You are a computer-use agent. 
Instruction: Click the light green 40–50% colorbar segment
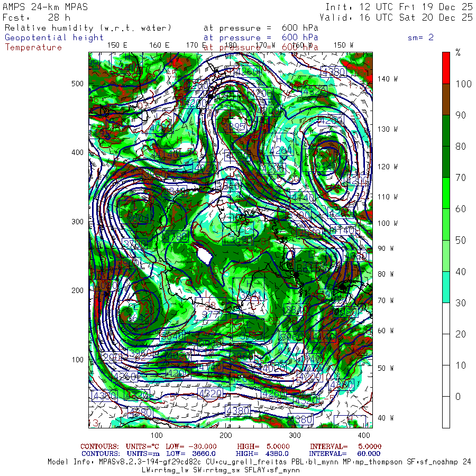[446, 255]
